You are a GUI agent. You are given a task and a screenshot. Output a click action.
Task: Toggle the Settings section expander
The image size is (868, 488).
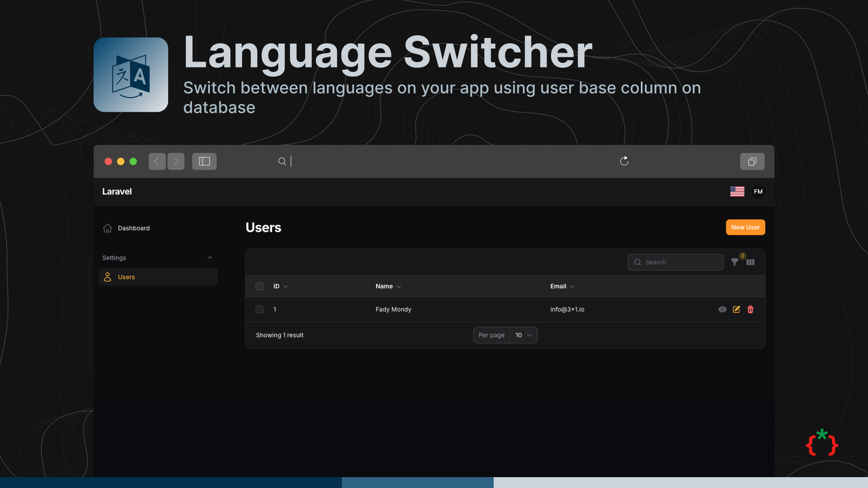tap(210, 258)
